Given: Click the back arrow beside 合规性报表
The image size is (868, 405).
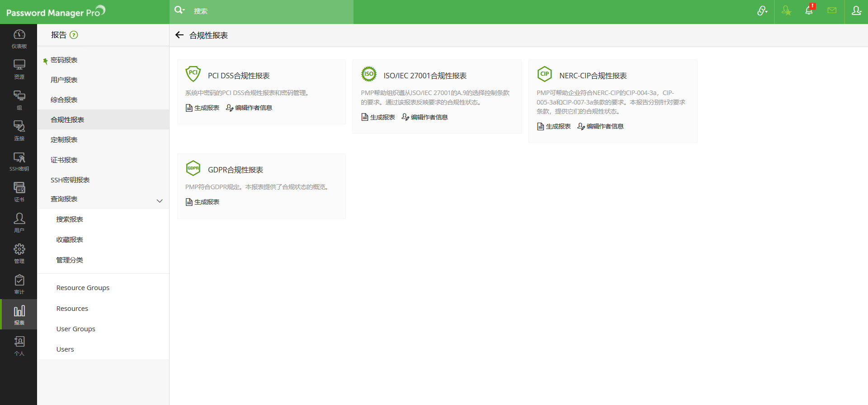Looking at the screenshot, I should click(x=179, y=35).
